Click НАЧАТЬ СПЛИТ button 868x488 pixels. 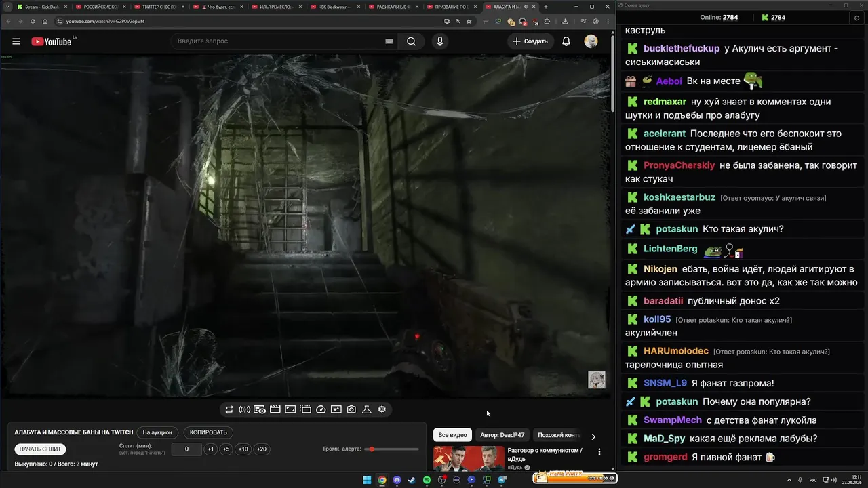[41, 449]
